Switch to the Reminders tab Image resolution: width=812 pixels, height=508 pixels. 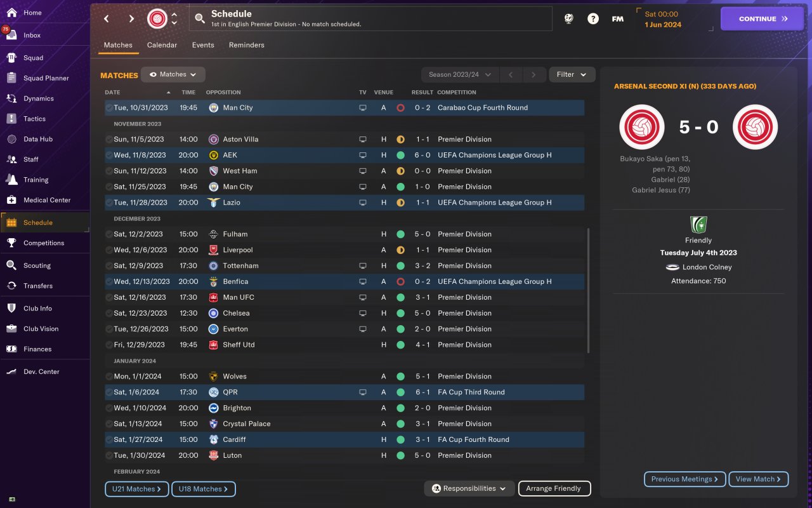tap(247, 45)
